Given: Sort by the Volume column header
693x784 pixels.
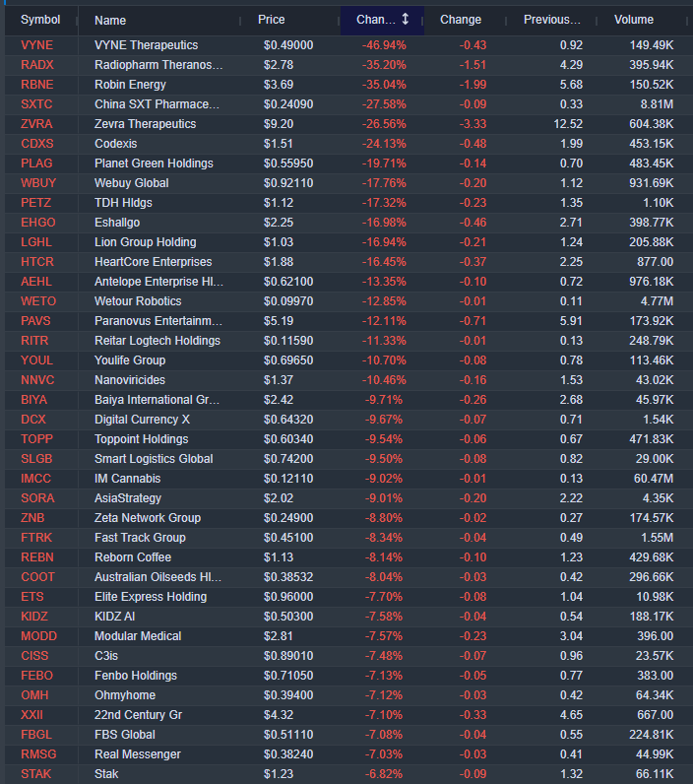Looking at the screenshot, I should [634, 20].
